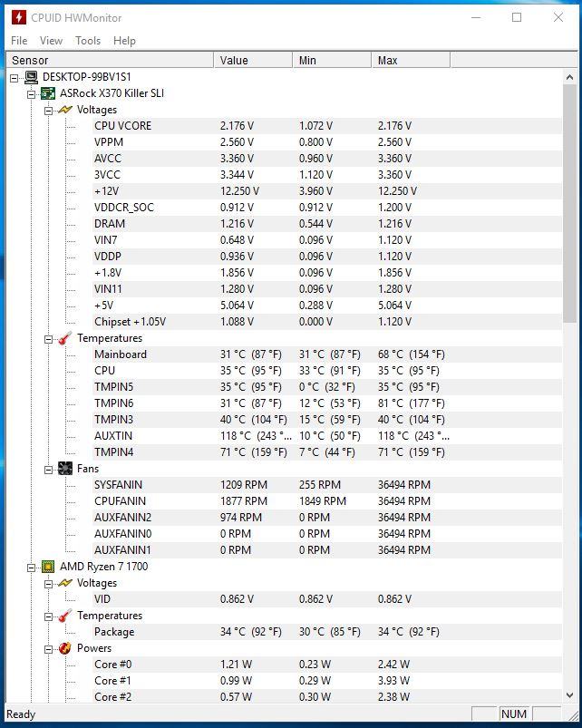Click the Sensor column header
Image resolution: width=582 pixels, height=728 pixels.
(x=110, y=61)
